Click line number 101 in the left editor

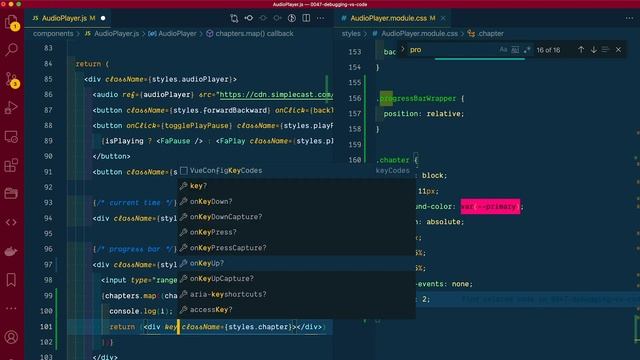46,327
